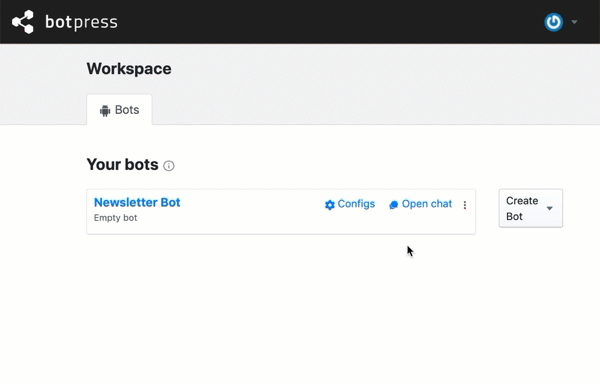Open the three-dot more options menu

[465, 205]
